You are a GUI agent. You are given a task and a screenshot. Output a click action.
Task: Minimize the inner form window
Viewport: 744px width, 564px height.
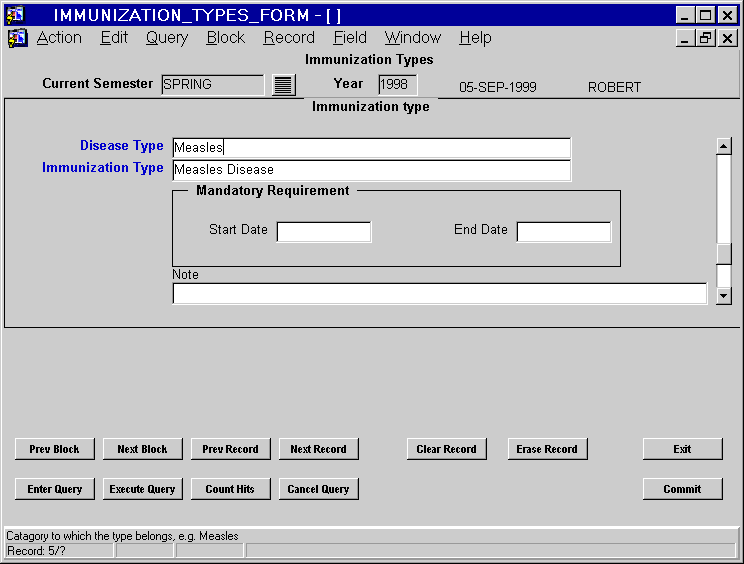coord(684,38)
